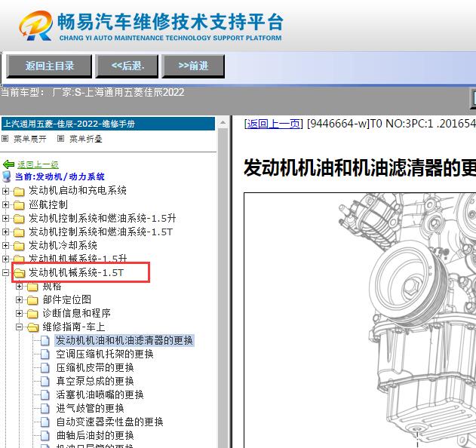
Task: Click folder icon of 发动机启动和充电系统
Action: pyautogui.click(x=19, y=192)
